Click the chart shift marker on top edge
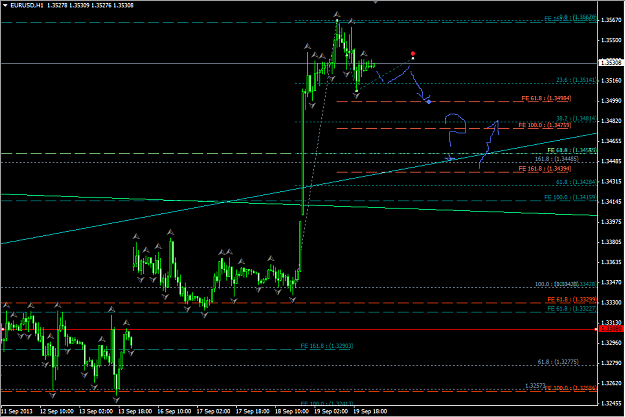 pyautogui.click(x=375, y=2)
